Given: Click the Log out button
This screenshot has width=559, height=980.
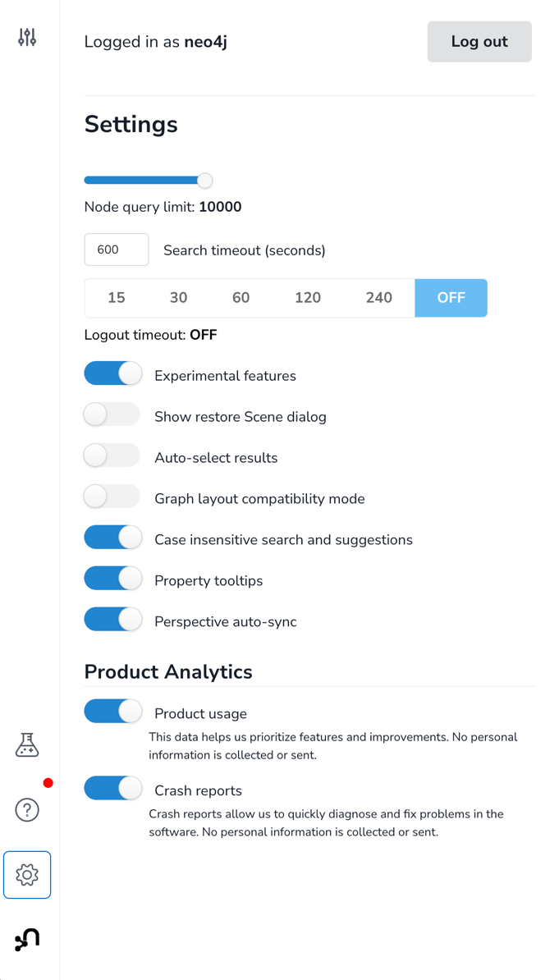Looking at the screenshot, I should point(479,42).
